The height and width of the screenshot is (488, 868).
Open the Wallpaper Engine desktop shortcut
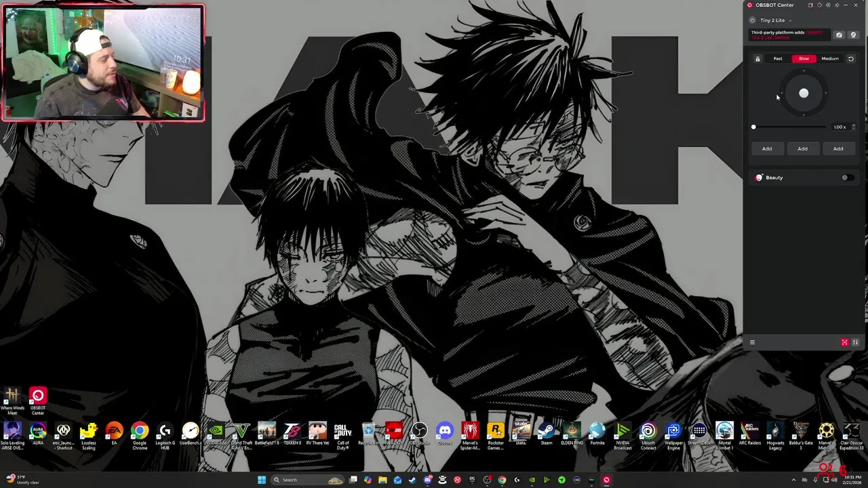coord(673,435)
